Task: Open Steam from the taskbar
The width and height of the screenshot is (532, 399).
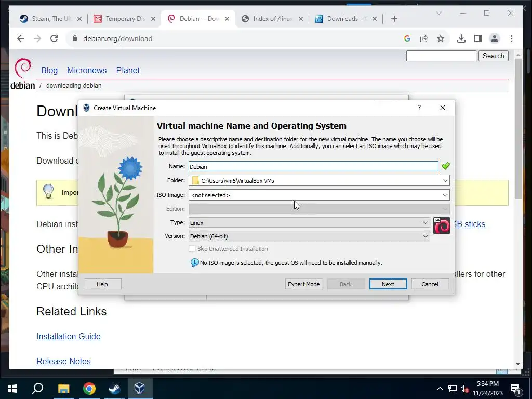Action: [x=114, y=389]
